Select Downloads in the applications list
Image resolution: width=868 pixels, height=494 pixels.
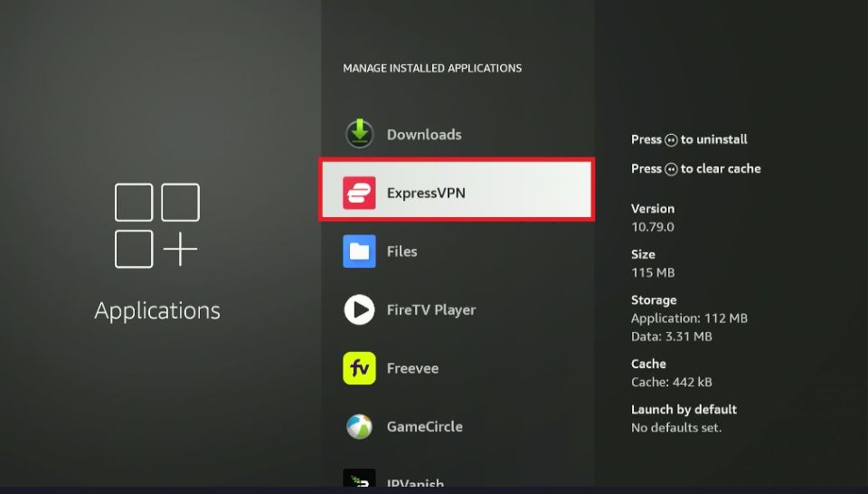[x=458, y=134]
